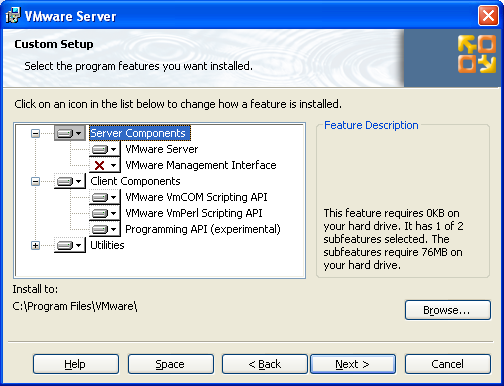Open the VMware VmCOM Scripting API icon dropdown
The image size is (504, 386).
click(105, 197)
